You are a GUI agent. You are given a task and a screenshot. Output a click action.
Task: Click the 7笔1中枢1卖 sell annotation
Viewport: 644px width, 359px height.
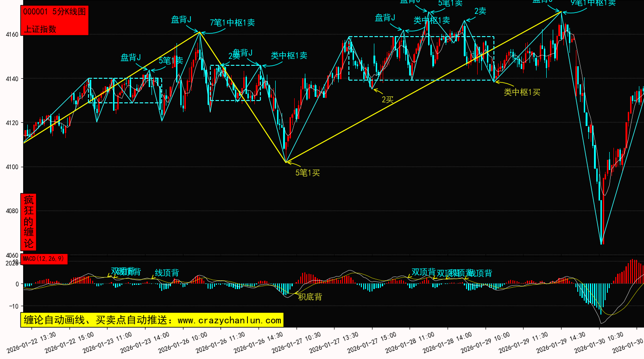(232, 22)
